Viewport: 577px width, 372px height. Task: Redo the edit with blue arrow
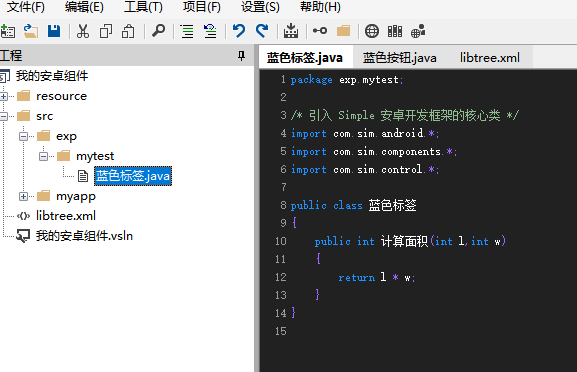coord(262,31)
